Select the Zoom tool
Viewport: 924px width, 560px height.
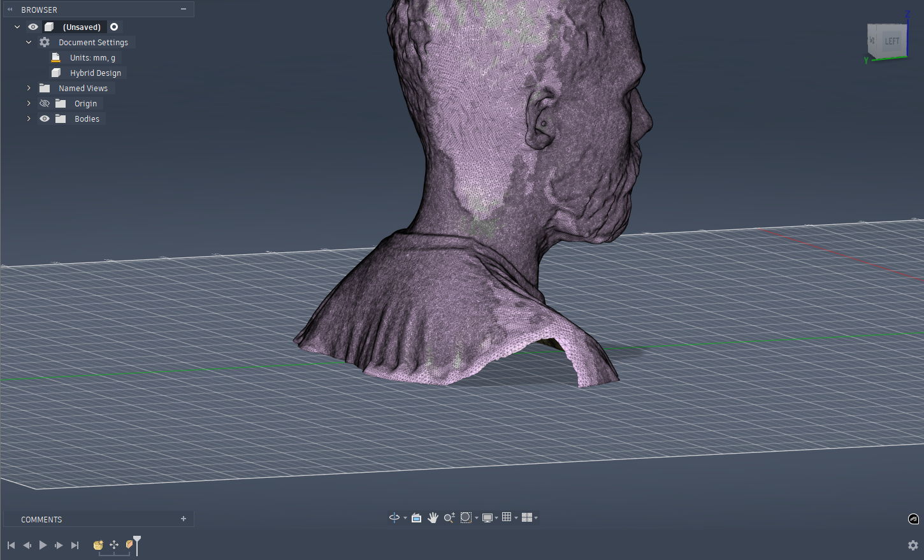point(449,517)
